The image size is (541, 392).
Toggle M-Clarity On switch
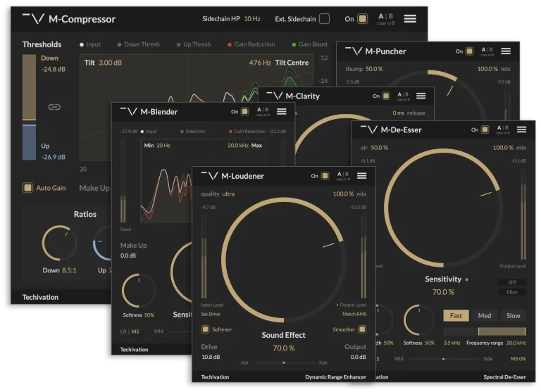(386, 96)
